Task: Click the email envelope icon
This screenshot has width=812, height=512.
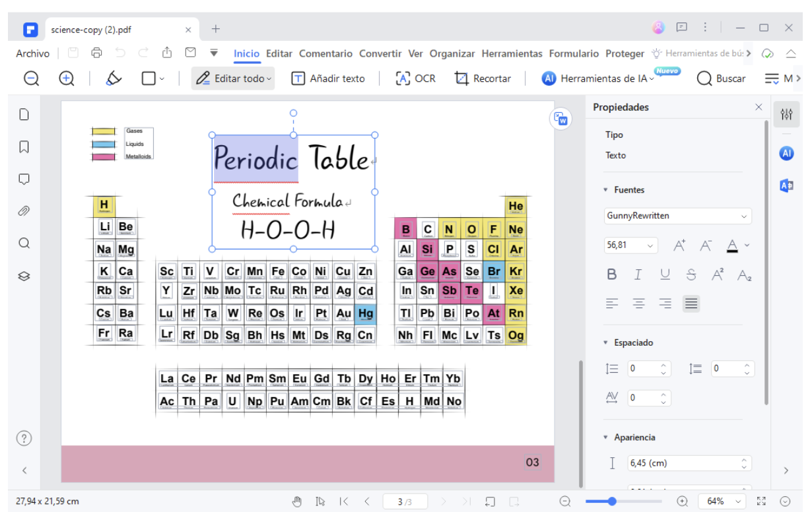Action: [190, 53]
